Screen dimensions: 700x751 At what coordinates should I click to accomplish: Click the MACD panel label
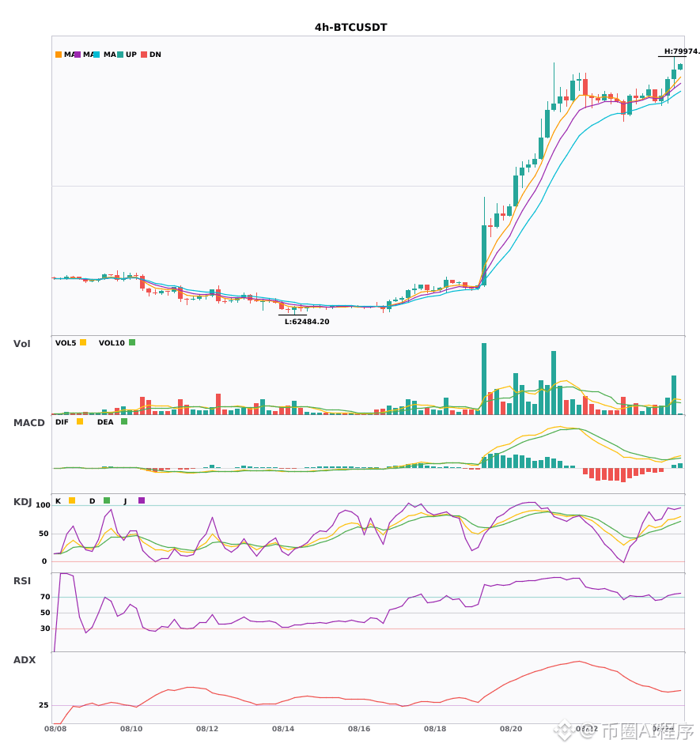pyautogui.click(x=28, y=423)
